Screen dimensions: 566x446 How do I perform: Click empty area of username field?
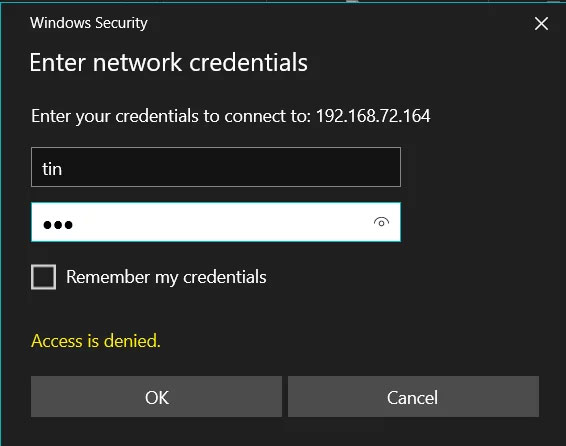(231, 167)
